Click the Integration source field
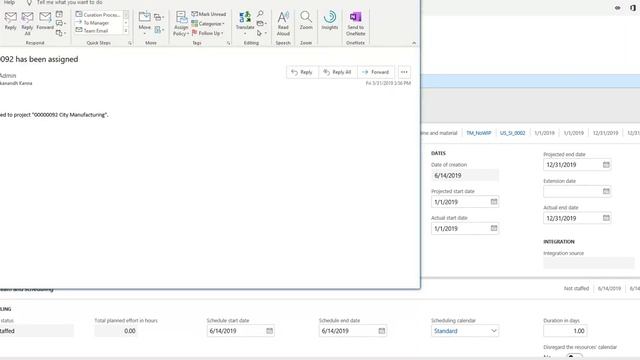Viewport: 640px width, 360px height. pos(589,263)
